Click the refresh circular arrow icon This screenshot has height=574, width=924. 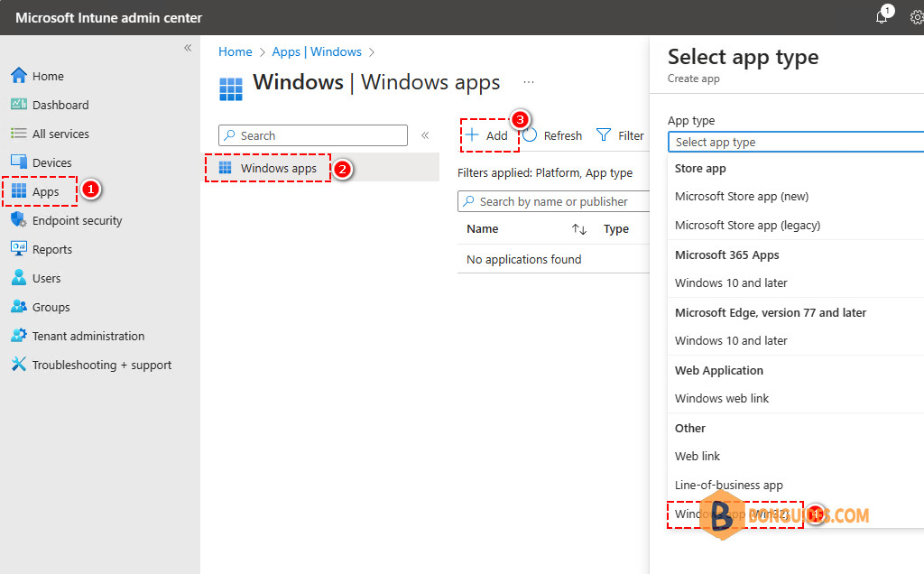click(x=530, y=135)
